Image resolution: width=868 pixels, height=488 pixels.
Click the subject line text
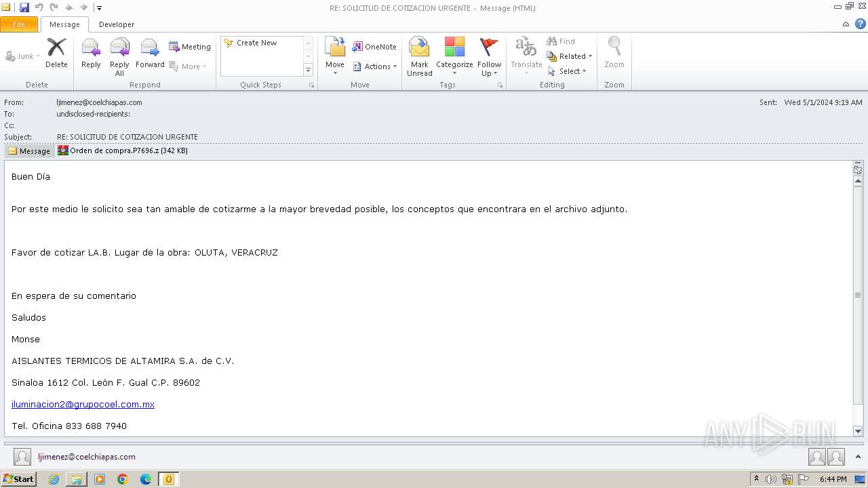127,137
